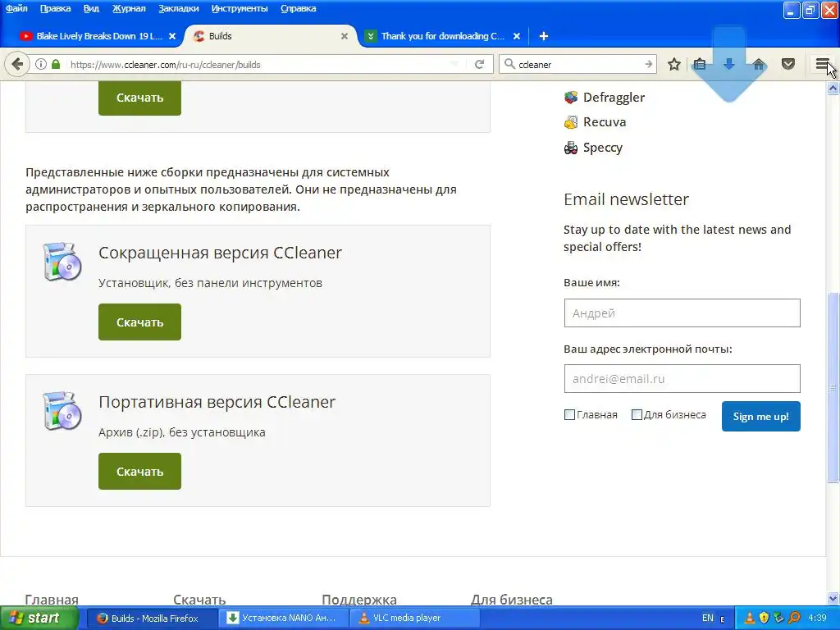Open the Windows start menu
The height and width of the screenshot is (630, 840).
(x=39, y=618)
